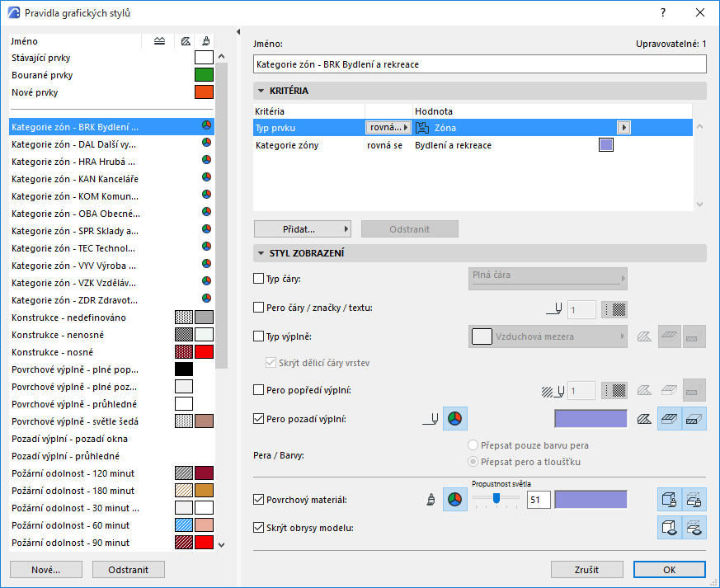Select Přepsat pouze barvu pera radio button
This screenshot has height=588, width=720.
coord(473,445)
